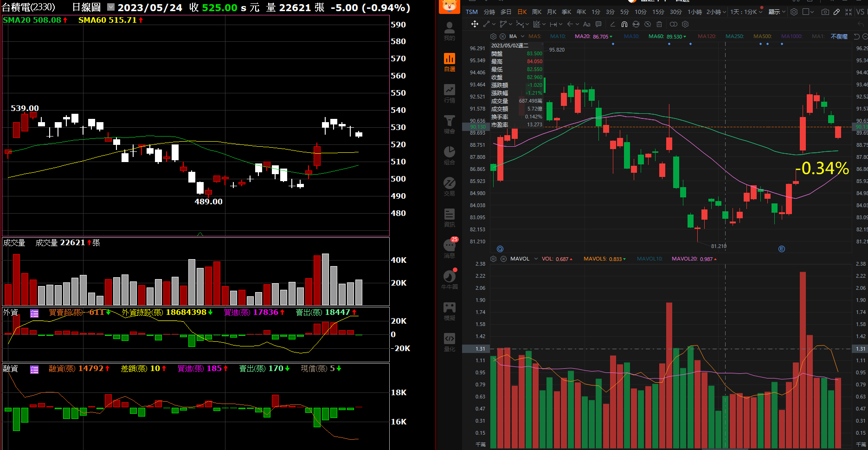The image size is (868, 450).
Task: Expand the trend line tool options arrow
Action: 494,24
